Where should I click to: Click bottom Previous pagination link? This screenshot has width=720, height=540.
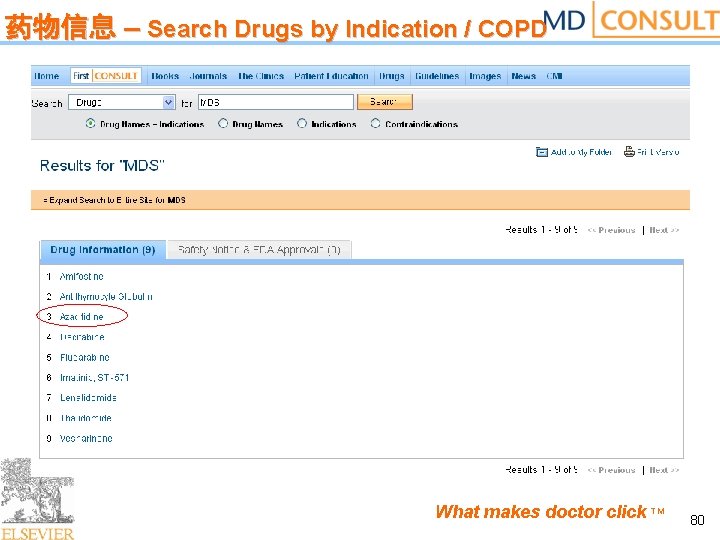[611, 470]
